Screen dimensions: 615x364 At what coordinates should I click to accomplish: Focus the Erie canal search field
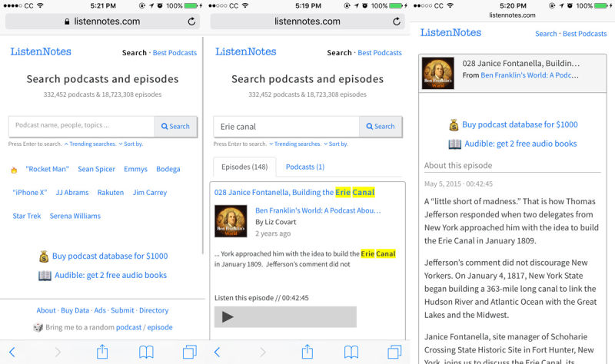pyautogui.click(x=286, y=127)
